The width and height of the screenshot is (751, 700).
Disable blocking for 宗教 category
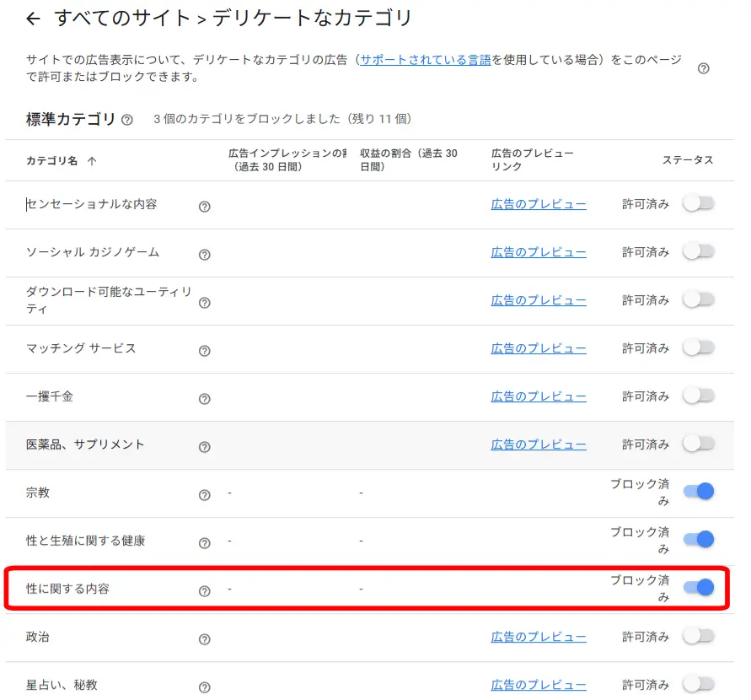pyautogui.click(x=698, y=492)
